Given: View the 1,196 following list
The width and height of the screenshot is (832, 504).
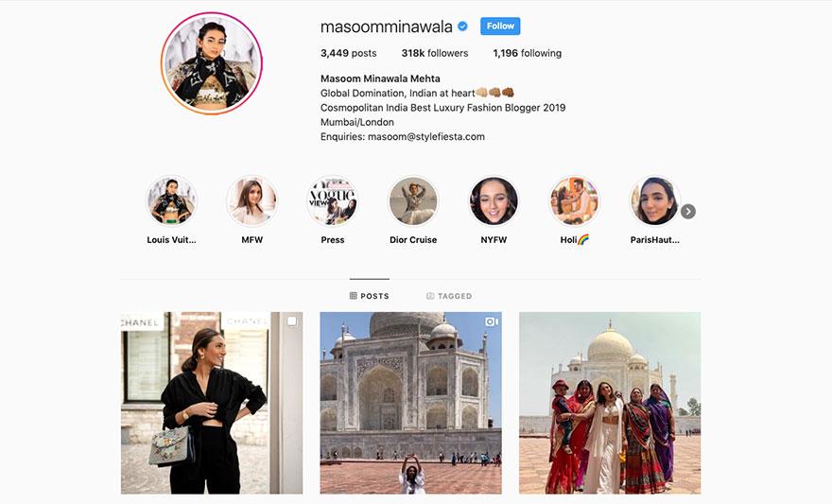Looking at the screenshot, I should 527,53.
